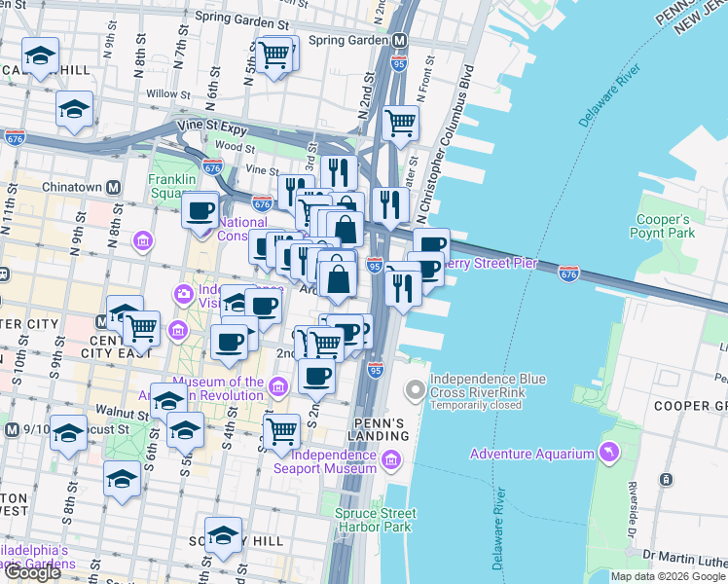Screen dimensions: 728x584
Task: Open the shopping cart marker near Spring Garden St
Action: click(x=273, y=56)
